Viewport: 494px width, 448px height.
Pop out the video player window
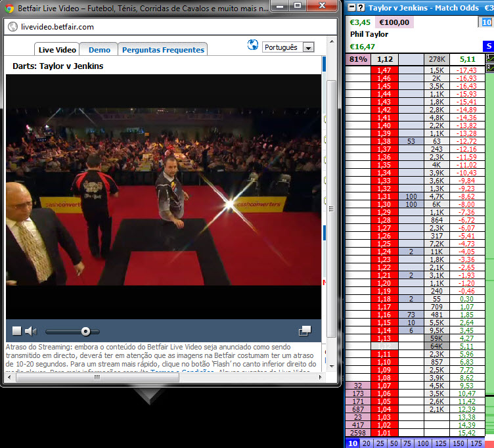click(305, 331)
